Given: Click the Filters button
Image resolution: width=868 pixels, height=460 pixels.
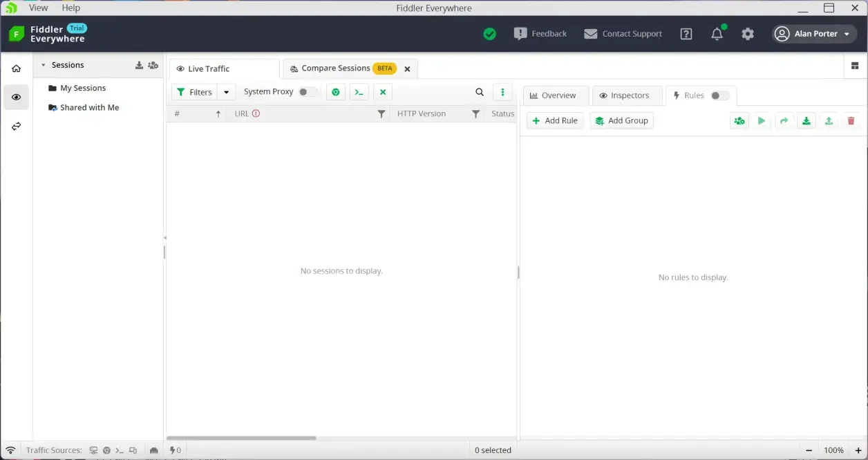Looking at the screenshot, I should [195, 92].
